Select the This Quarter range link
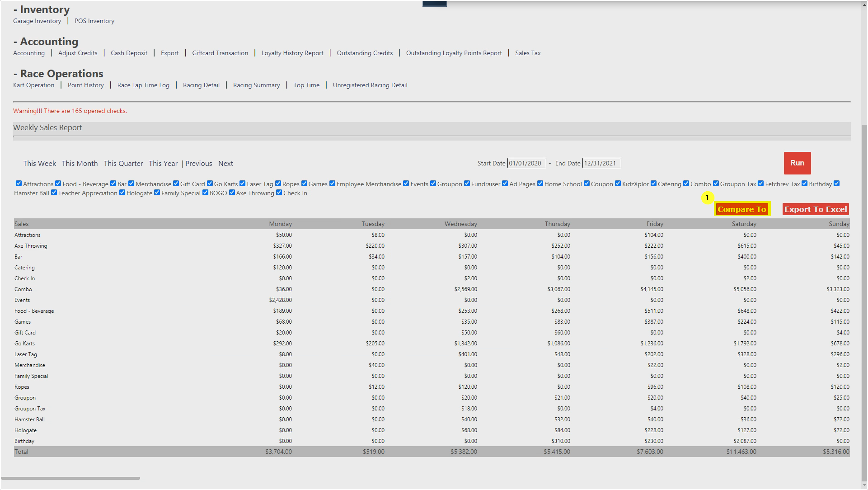The height and width of the screenshot is (490, 868). coord(123,164)
